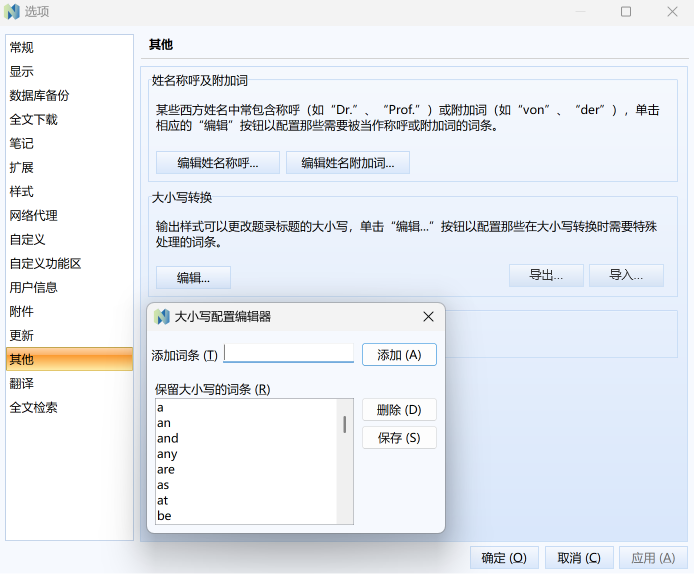Click the 导出... button
The width and height of the screenshot is (694, 574).
tap(546, 275)
